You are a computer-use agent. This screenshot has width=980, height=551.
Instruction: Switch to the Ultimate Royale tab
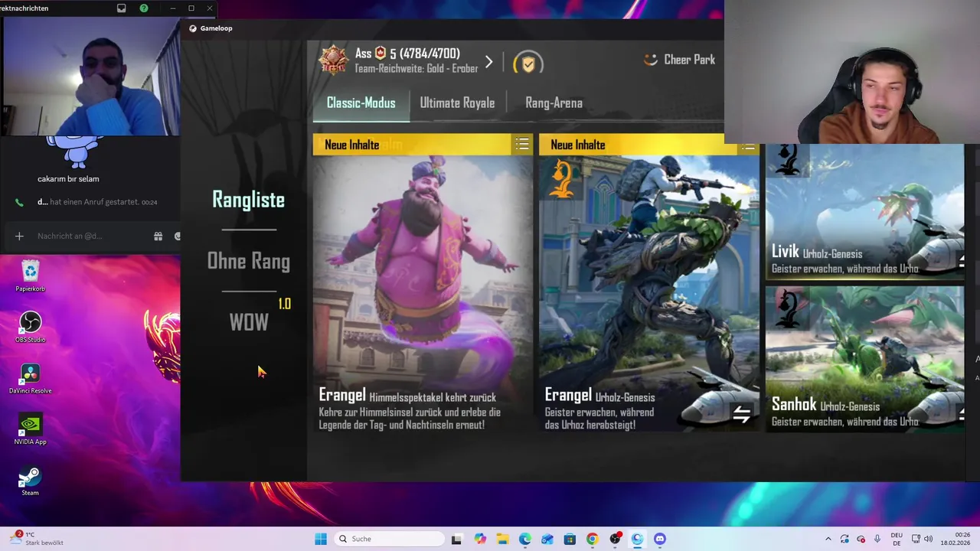tap(457, 103)
